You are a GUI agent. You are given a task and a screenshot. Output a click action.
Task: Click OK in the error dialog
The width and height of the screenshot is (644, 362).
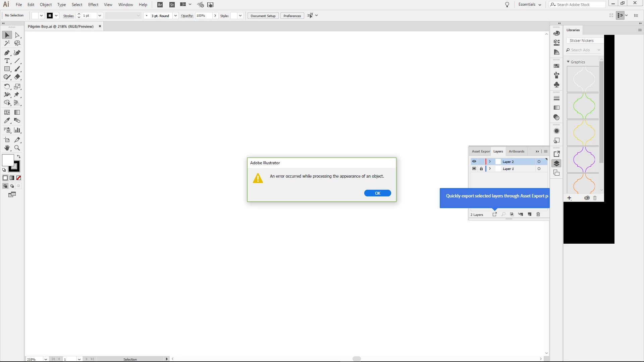click(x=377, y=193)
